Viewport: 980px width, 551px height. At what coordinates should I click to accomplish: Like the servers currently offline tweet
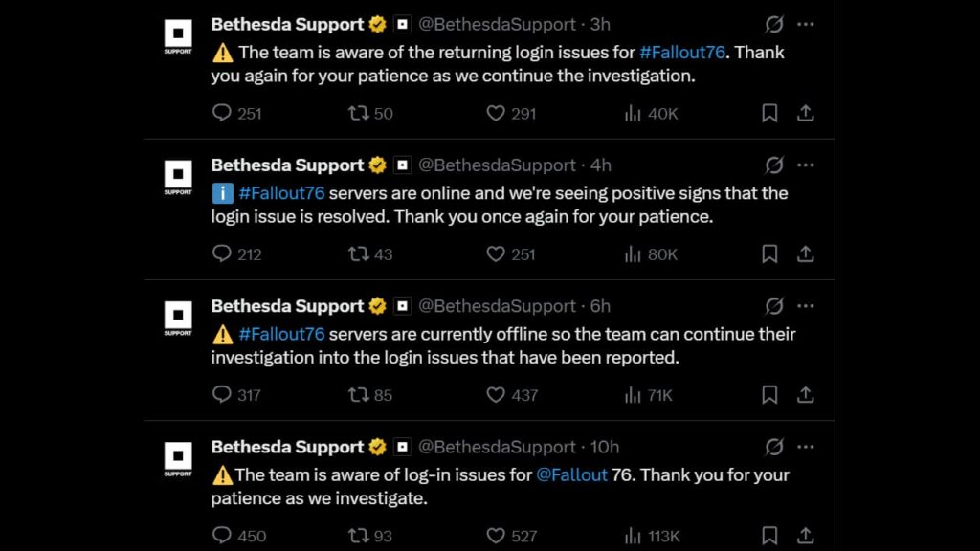(x=496, y=394)
